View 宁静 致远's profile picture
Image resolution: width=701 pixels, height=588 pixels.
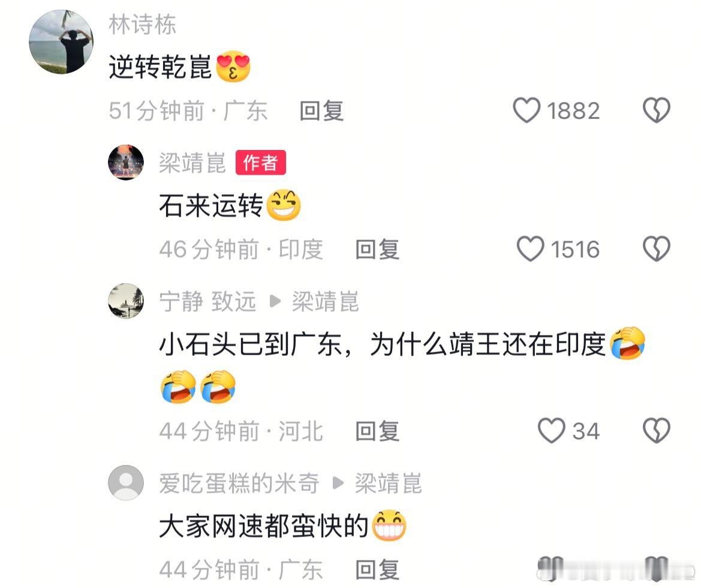click(x=126, y=301)
